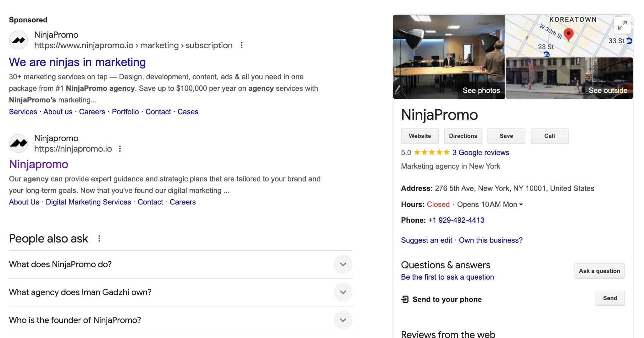Open About us sitelink under the ad

[58, 112]
